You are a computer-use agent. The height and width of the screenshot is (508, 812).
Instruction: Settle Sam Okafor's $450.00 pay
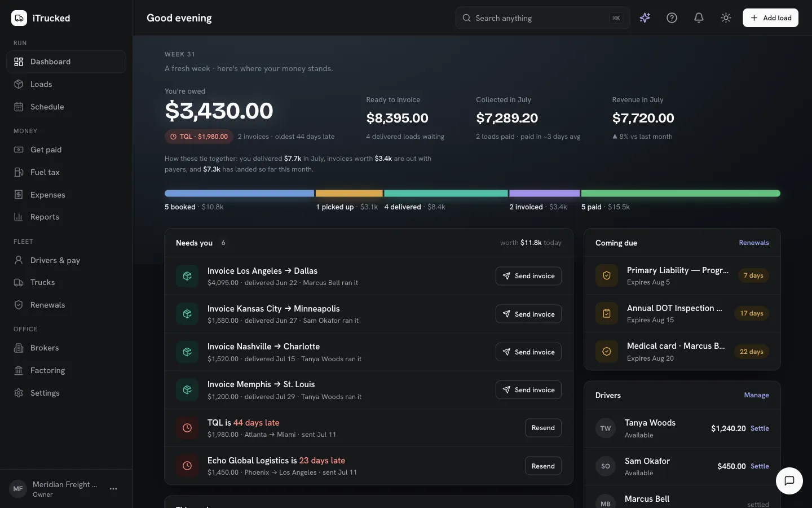point(760,466)
